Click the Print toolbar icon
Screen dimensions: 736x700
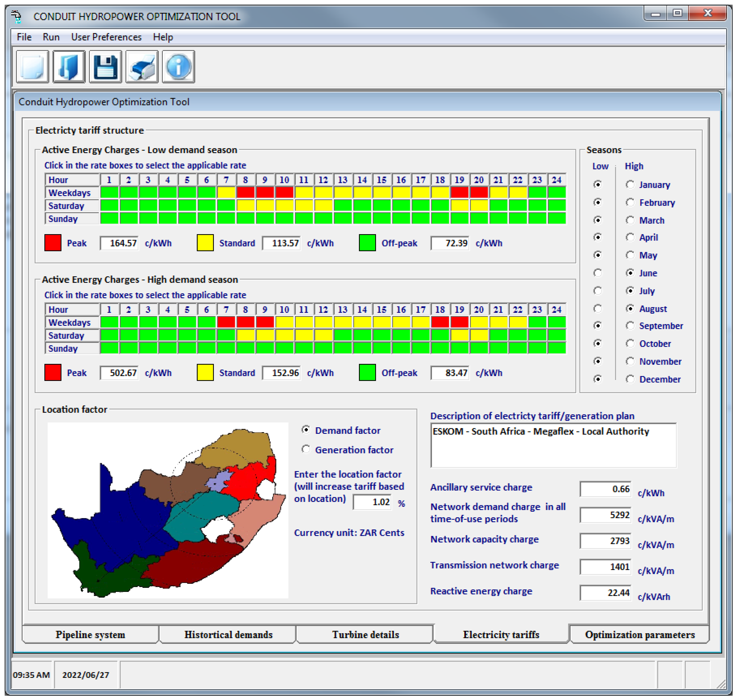(142, 66)
